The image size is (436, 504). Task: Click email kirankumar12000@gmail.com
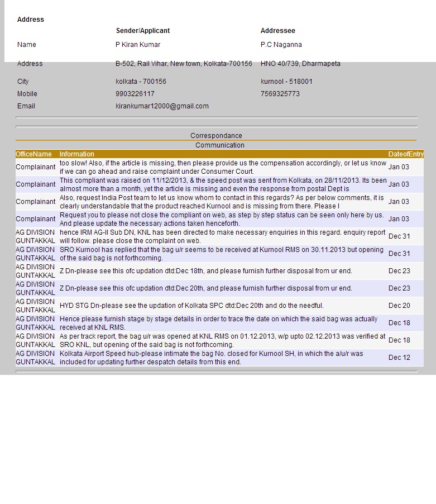tap(162, 106)
